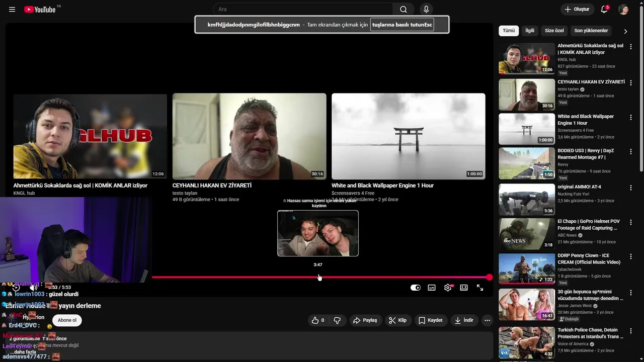Open options menu for Ahmettürkü Sokaklarda sidebar video

point(631,46)
